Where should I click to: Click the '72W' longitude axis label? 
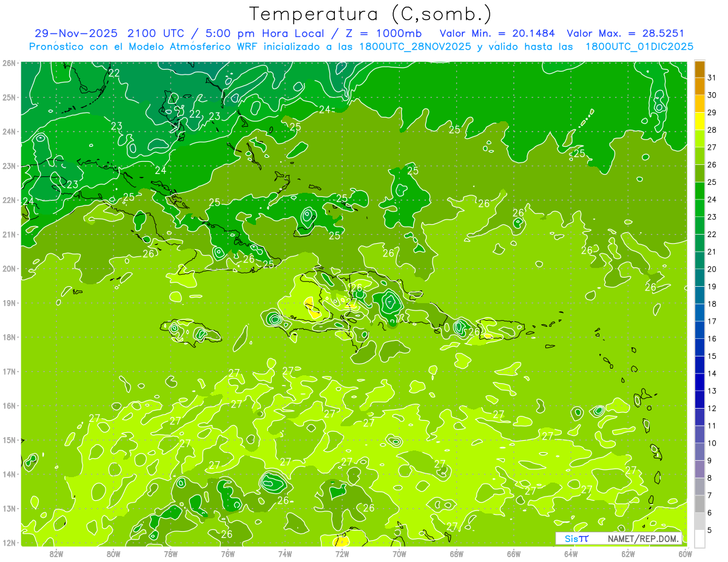pos(342,554)
